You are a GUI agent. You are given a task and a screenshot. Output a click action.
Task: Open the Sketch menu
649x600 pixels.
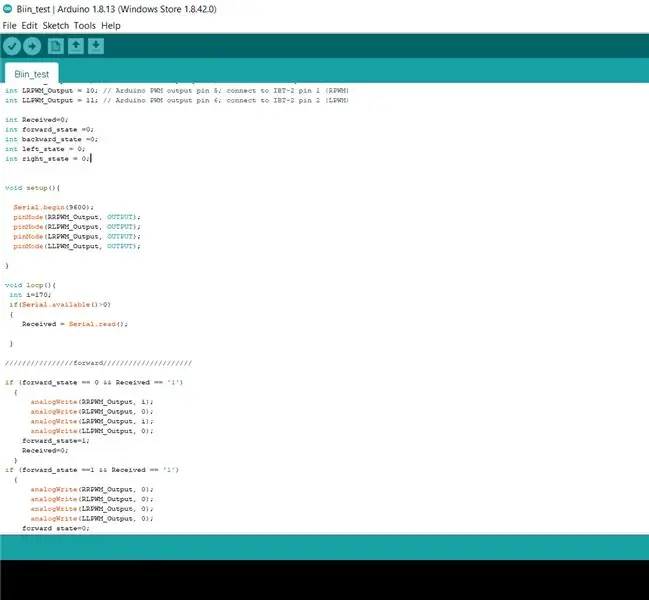click(x=56, y=26)
